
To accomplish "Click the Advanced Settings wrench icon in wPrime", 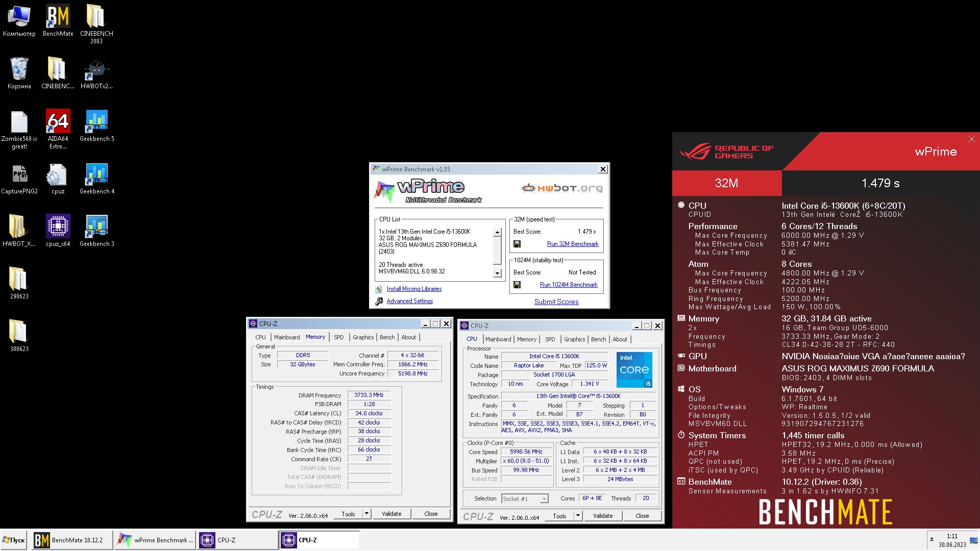I will (x=379, y=302).
